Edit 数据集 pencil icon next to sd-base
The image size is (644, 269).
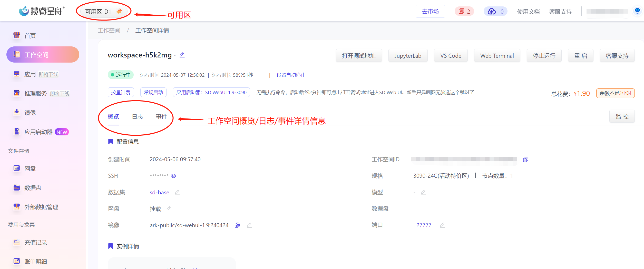point(177,192)
